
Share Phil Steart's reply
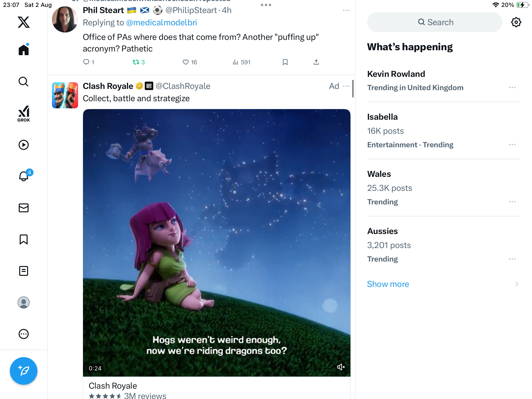[x=316, y=62]
